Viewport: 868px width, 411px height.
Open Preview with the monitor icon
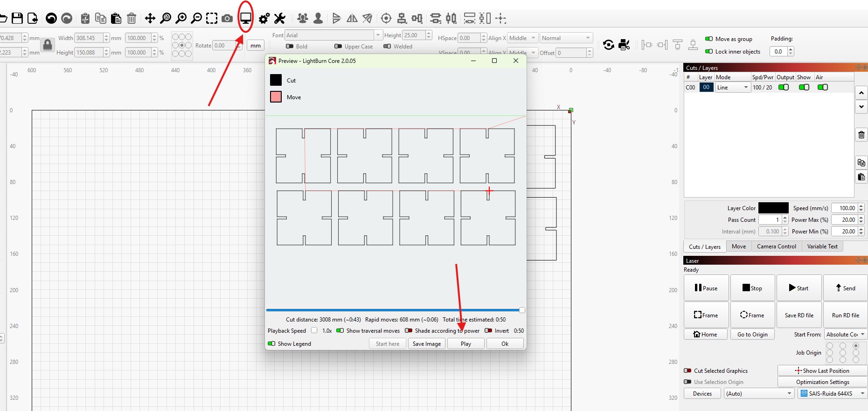point(246,18)
